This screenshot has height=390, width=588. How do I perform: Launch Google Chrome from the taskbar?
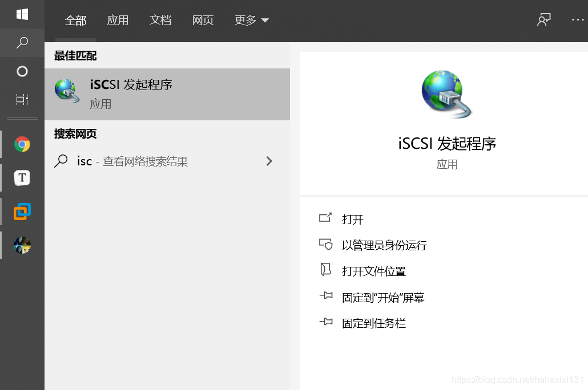click(x=22, y=144)
